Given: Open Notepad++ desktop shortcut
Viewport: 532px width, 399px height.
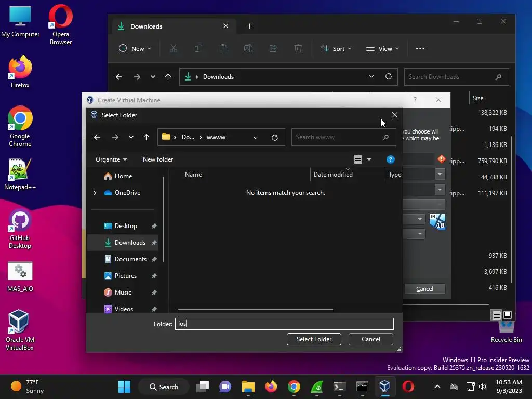Looking at the screenshot, I should (x=20, y=174).
